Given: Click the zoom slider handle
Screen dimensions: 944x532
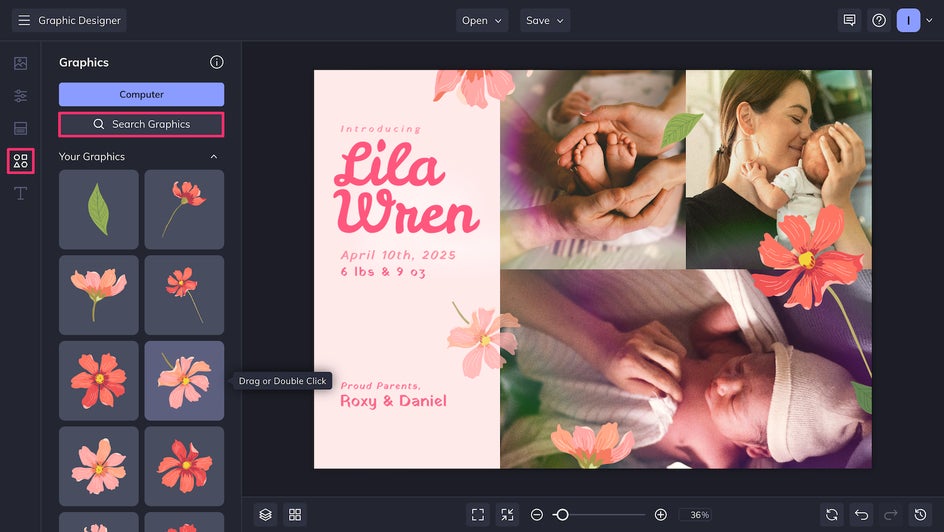Looking at the screenshot, I should pyautogui.click(x=562, y=515).
